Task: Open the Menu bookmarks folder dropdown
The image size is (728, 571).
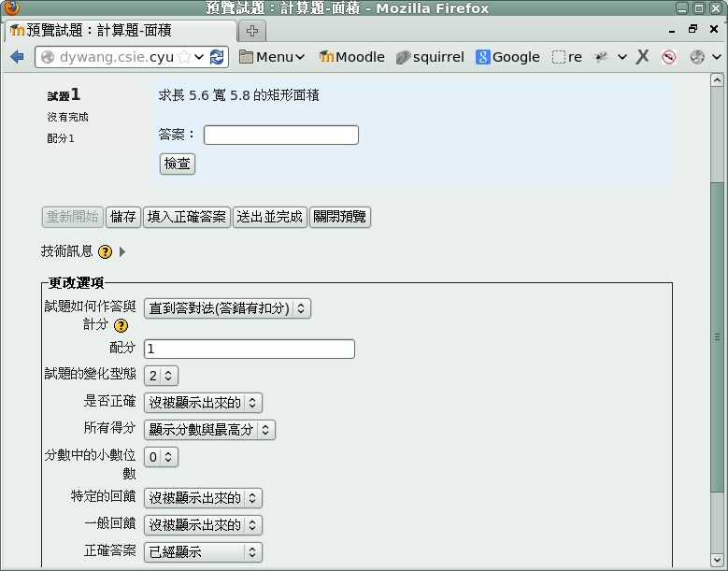Action: 272,57
